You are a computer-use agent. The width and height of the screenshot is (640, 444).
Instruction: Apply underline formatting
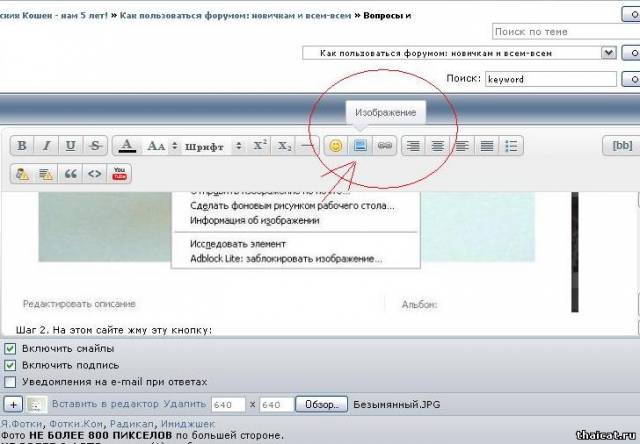point(70,146)
